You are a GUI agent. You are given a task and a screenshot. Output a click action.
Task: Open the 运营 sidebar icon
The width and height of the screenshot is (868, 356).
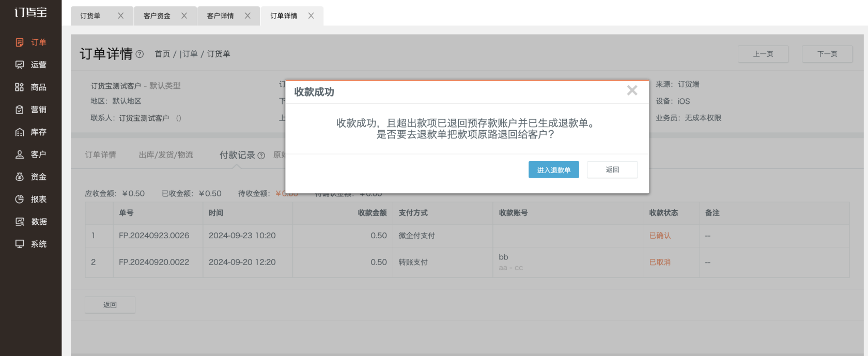click(20, 65)
